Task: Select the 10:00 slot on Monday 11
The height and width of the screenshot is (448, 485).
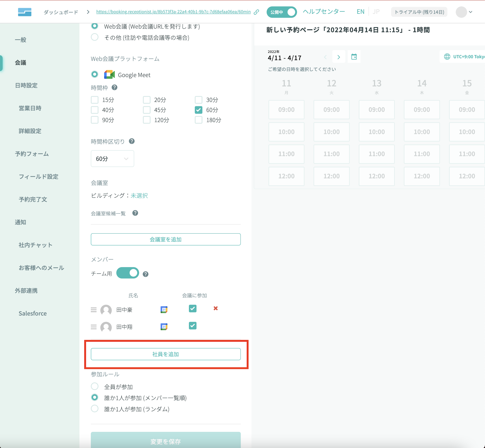Action: (286, 132)
